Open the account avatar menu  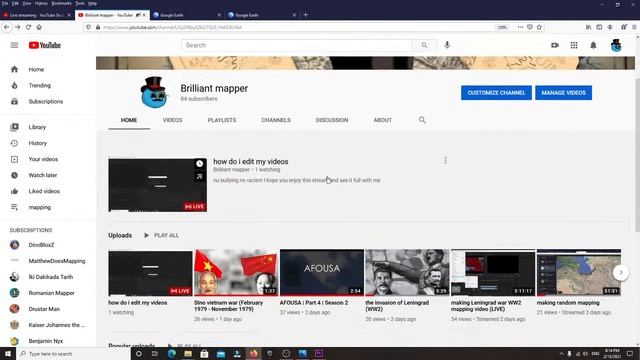(x=616, y=45)
